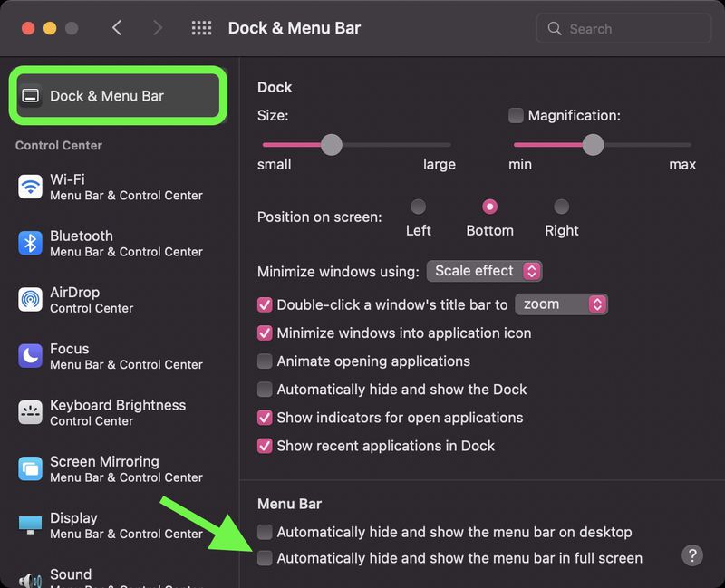Select Wi-Fi in the sidebar
Viewport: 725px width, 588px height.
coord(72,188)
